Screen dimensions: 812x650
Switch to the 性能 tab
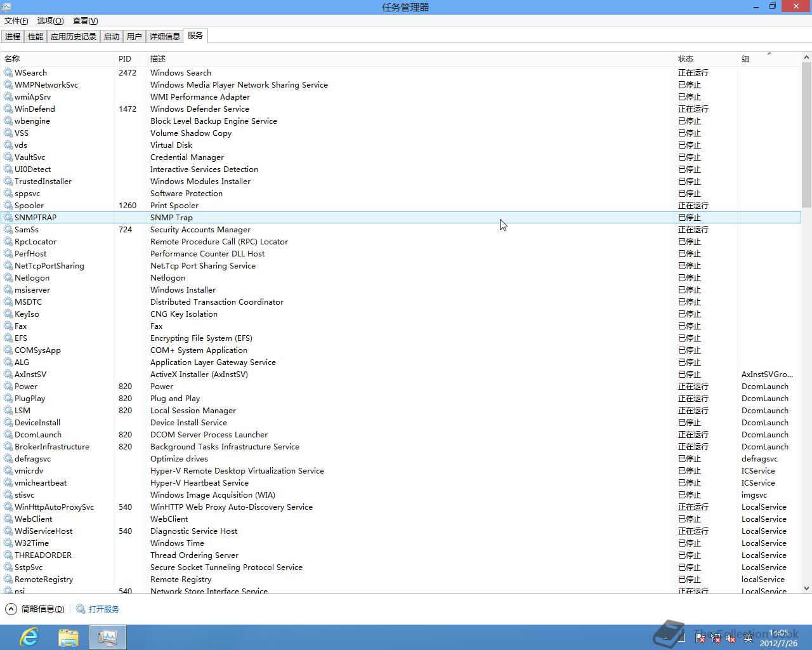tap(36, 36)
